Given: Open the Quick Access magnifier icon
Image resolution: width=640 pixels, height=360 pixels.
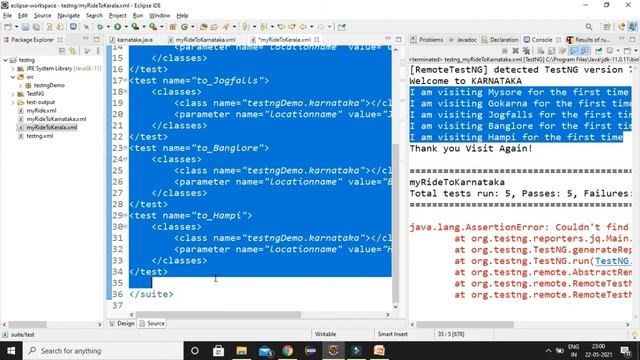Looking at the screenshot, I should [589, 27].
